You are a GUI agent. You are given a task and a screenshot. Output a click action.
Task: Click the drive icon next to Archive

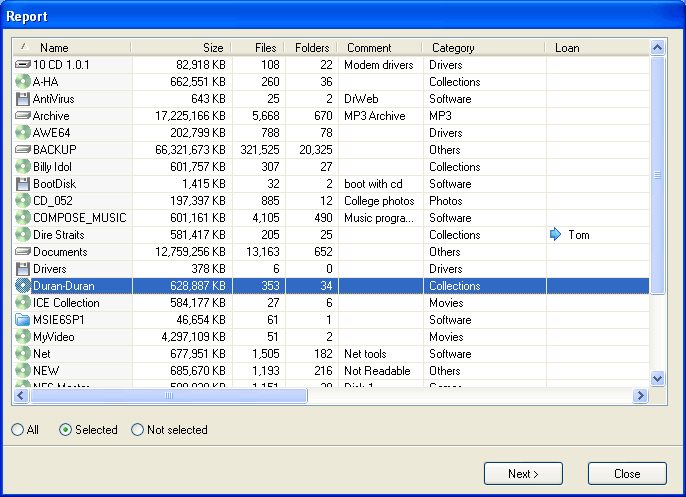pos(23,116)
